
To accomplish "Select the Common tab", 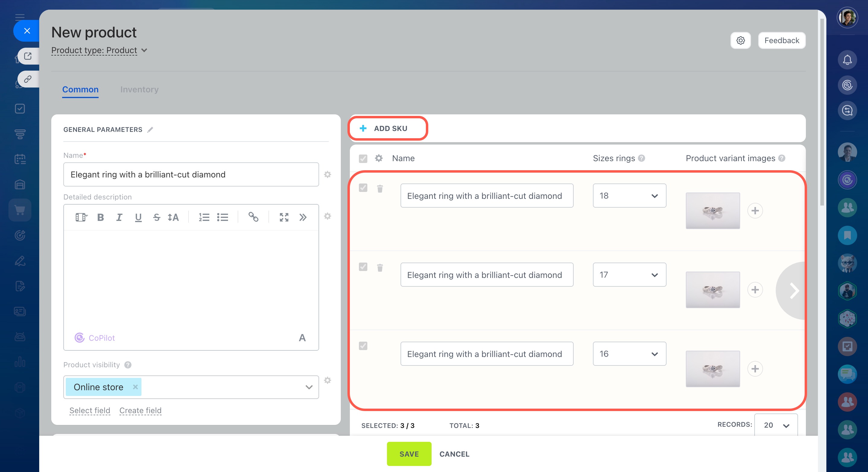I will (80, 90).
